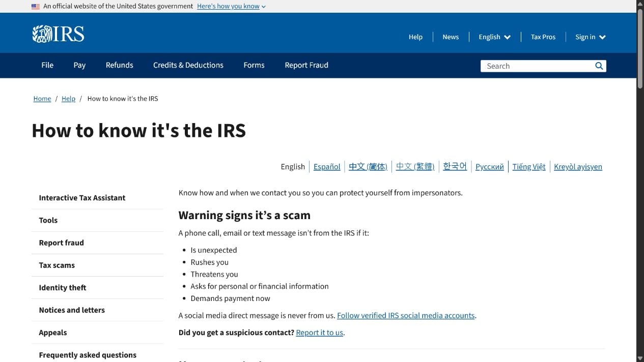The image size is (644, 362).
Task: Click scrollbar down arrow
Action: click(640, 358)
